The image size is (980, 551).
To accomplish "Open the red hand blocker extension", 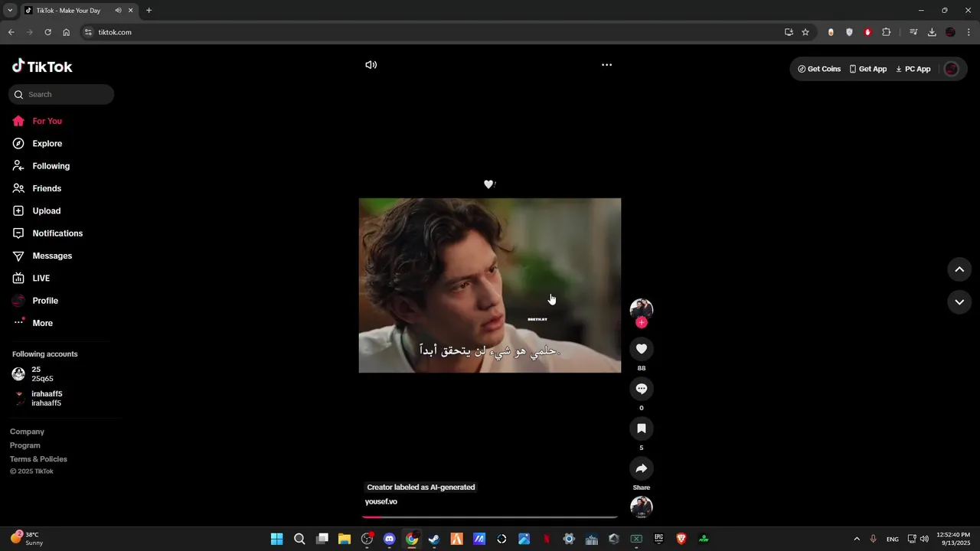I will 867,32.
